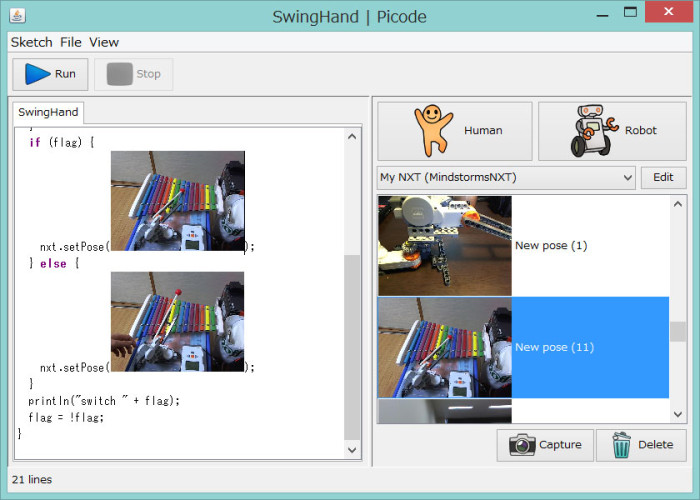Viewport: 700px width, 500px height.
Task: Click pose image in if-branch setPose
Action: click(x=177, y=200)
